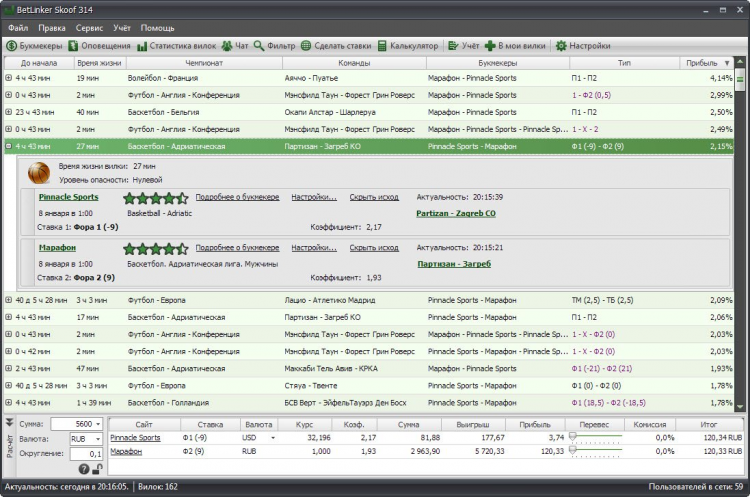This screenshot has width=750, height=497.
Task: Open the Букмекеры toolbar icon
Action: tap(11, 46)
